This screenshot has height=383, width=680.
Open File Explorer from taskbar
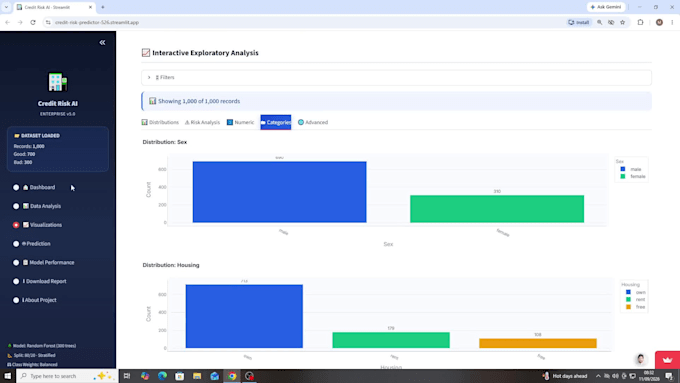(197, 376)
